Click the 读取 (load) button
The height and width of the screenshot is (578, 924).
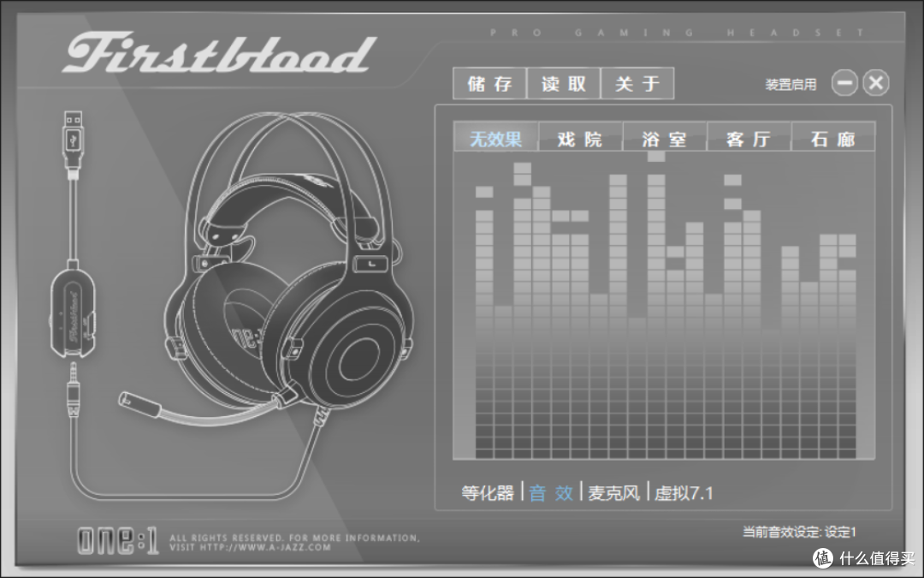563,84
